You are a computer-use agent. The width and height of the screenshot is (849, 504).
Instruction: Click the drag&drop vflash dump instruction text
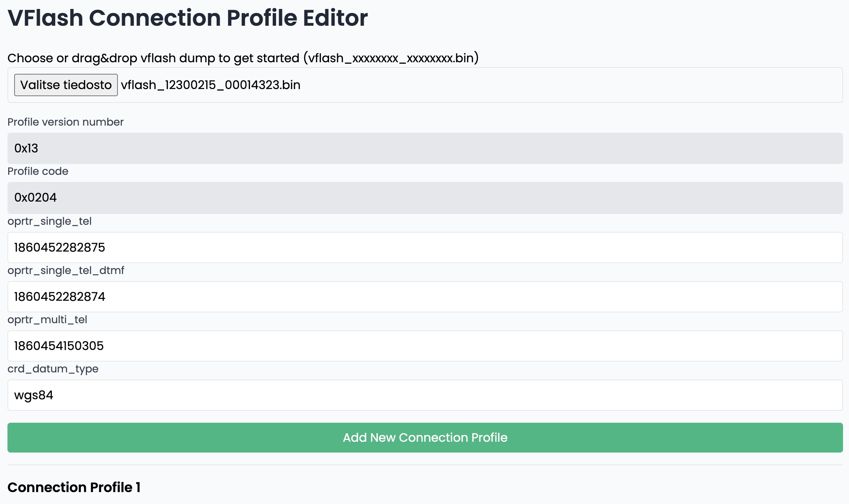[243, 58]
